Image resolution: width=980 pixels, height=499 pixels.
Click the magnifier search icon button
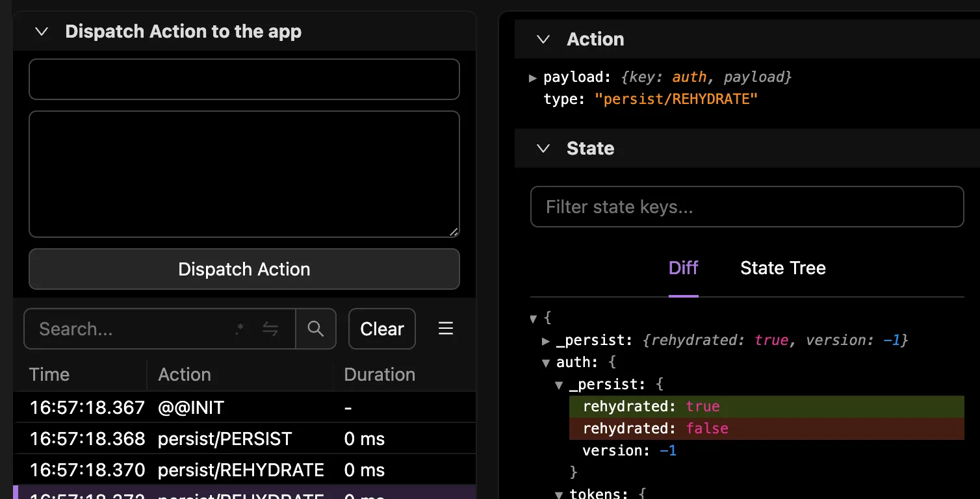click(x=316, y=329)
